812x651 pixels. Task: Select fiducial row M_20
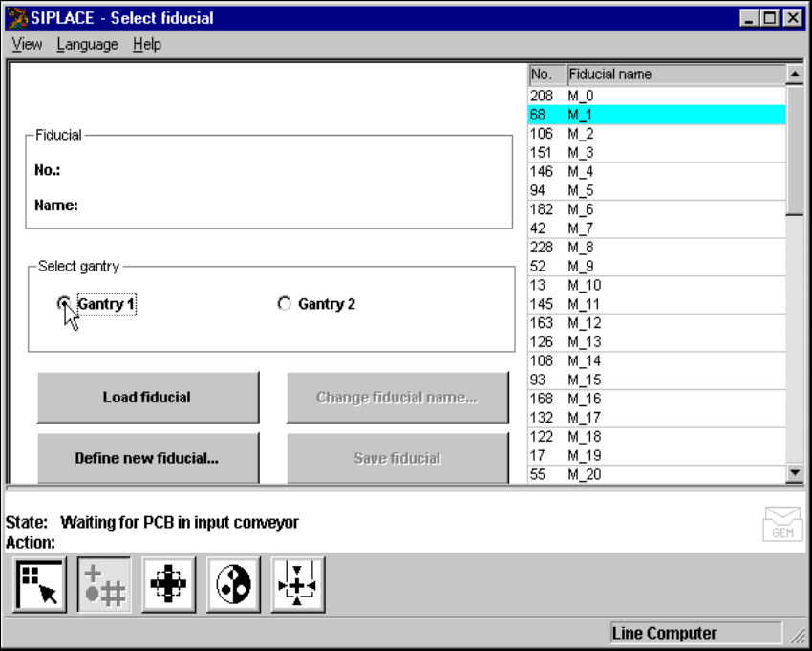pos(656,474)
